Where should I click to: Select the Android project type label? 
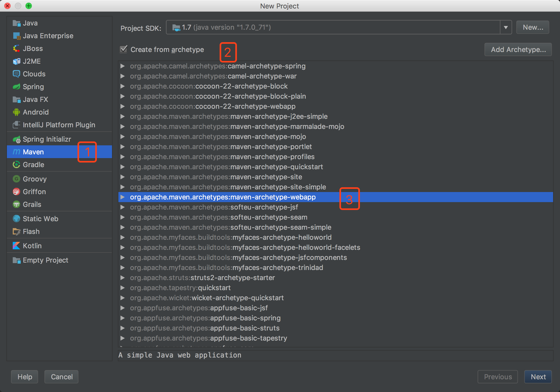point(36,112)
